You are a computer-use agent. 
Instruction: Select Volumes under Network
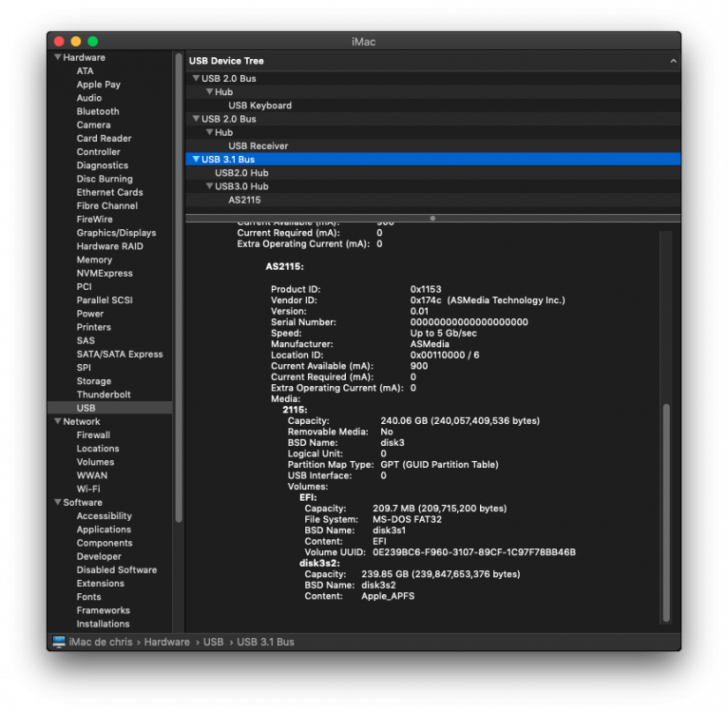95,462
